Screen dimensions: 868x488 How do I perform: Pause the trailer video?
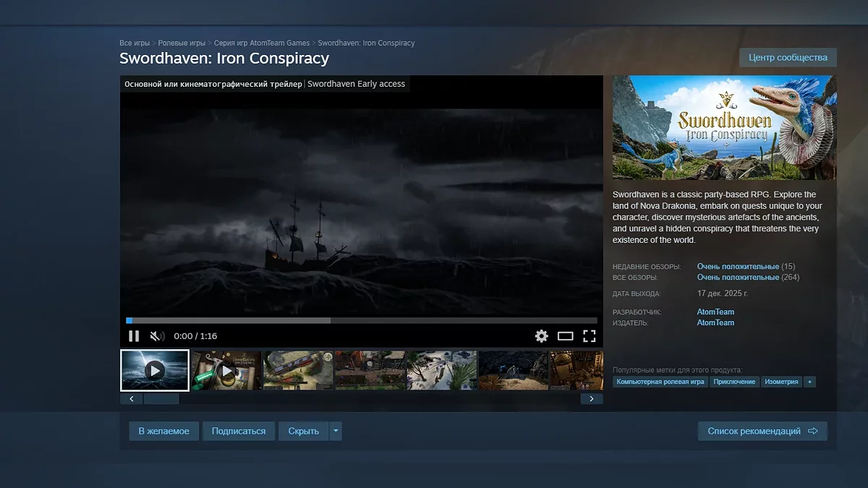click(x=134, y=336)
